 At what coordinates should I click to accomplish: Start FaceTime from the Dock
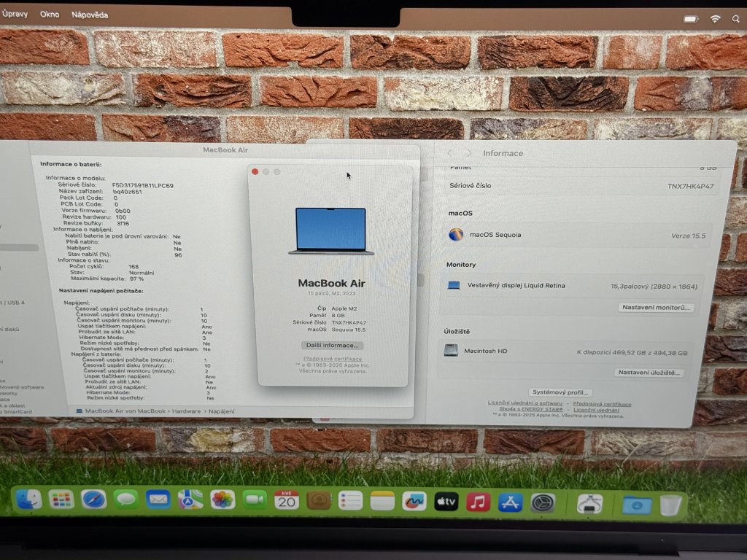pyautogui.click(x=255, y=500)
